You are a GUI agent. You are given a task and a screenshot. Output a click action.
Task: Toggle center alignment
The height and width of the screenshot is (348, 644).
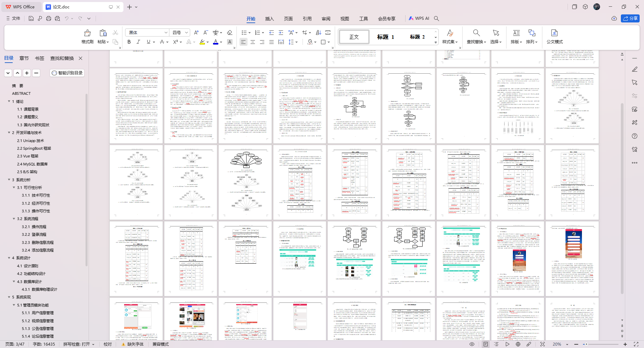253,42
